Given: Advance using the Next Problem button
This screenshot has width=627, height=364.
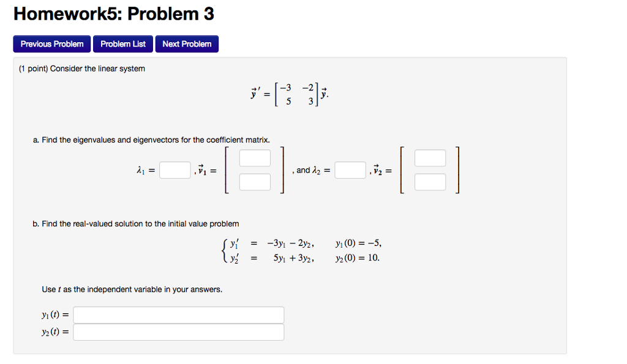Looking at the screenshot, I should pyautogui.click(x=187, y=43).
